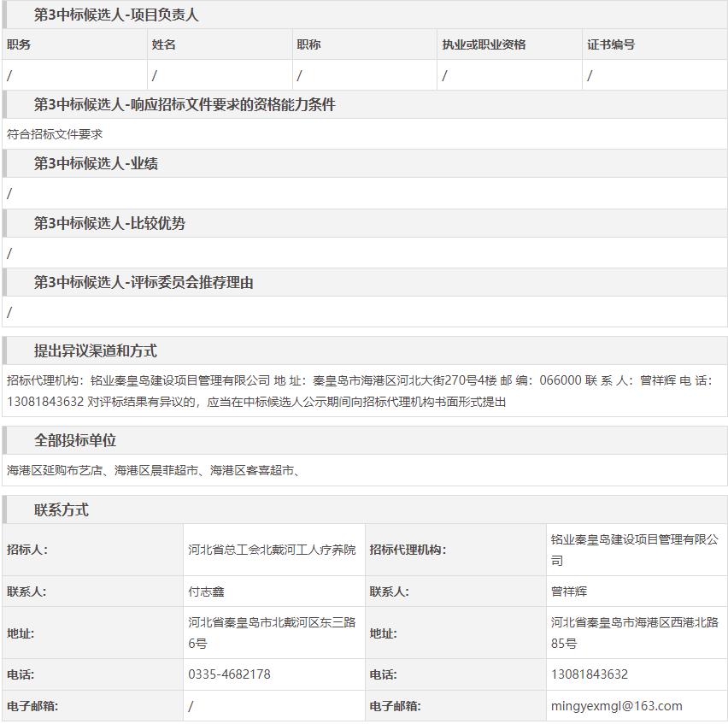Click the 执业或职业资格 column header
Viewport: 728px width, 724px height.
pyautogui.click(x=484, y=44)
